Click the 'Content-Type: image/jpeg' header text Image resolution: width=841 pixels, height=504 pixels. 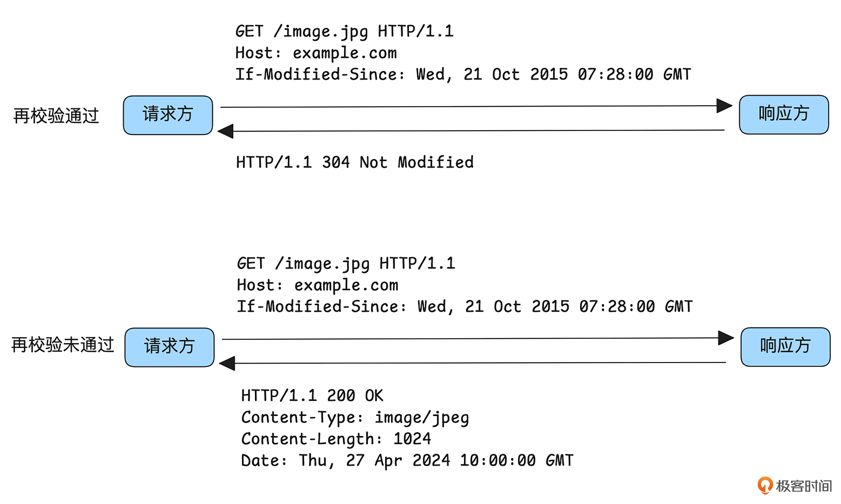(355, 417)
